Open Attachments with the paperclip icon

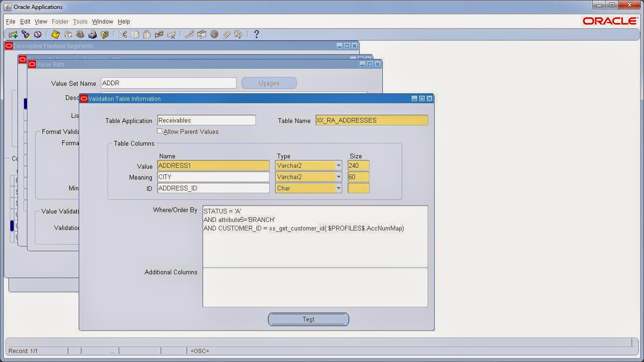pos(226,34)
